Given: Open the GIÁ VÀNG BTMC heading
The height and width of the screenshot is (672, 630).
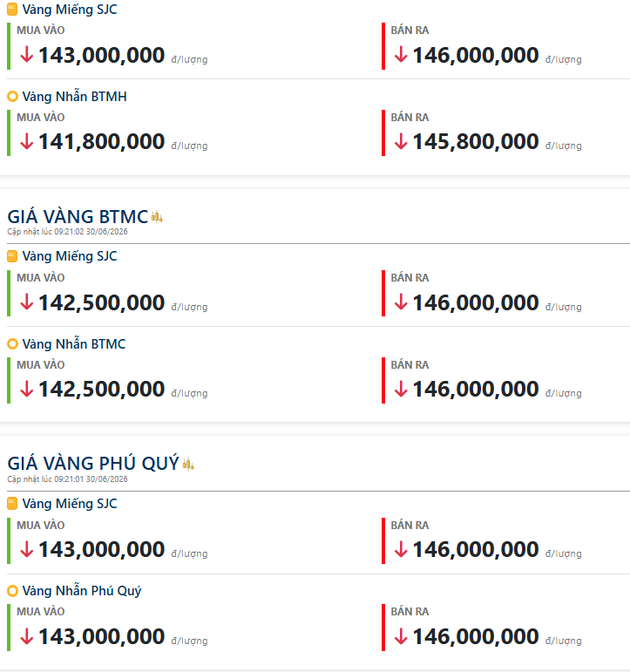Looking at the screenshot, I should [78, 217].
